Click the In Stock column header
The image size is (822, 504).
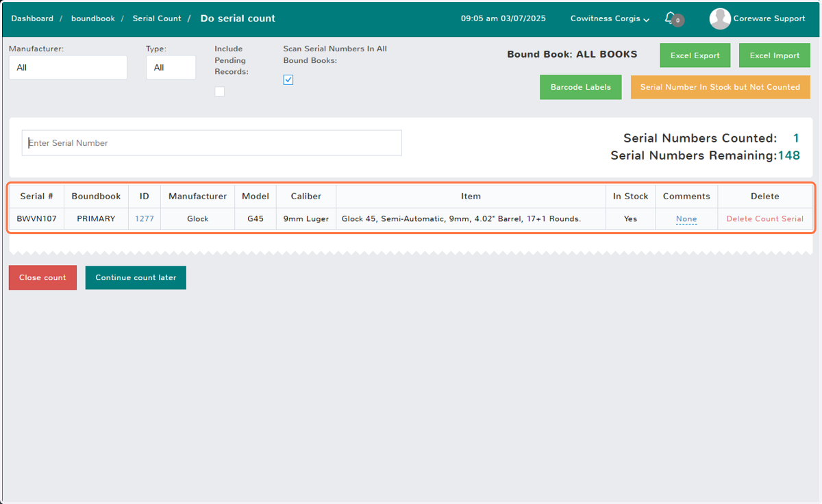click(x=630, y=196)
